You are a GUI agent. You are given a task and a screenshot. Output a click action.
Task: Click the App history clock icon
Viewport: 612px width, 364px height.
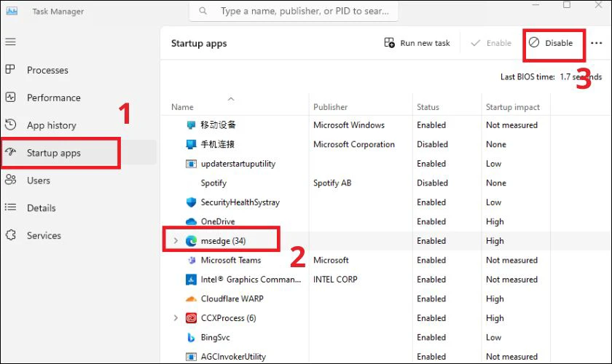click(10, 124)
